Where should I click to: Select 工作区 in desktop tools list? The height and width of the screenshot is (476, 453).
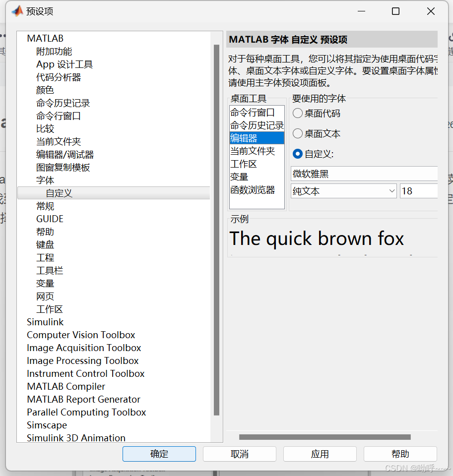257,164
